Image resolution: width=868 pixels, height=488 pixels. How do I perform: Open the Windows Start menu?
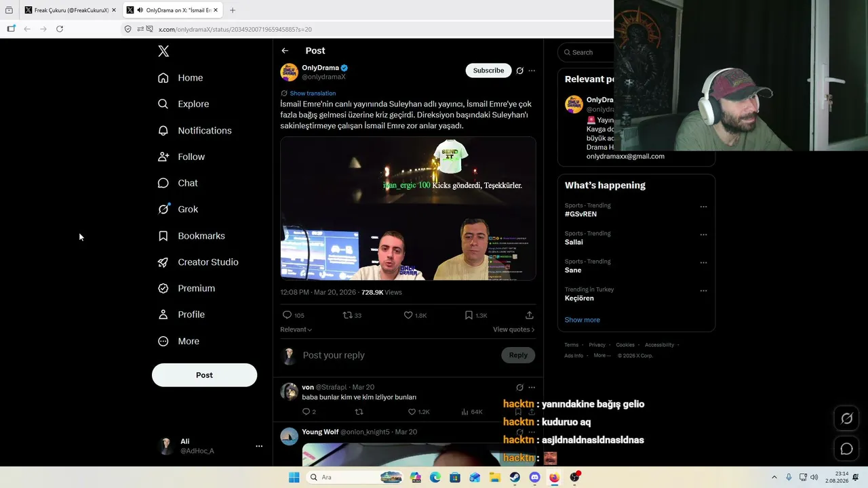pos(294,477)
